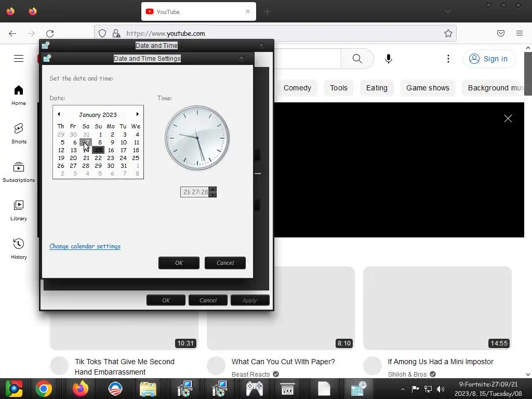Select the Background music filter chip
The width and height of the screenshot is (532, 399).
point(494,88)
